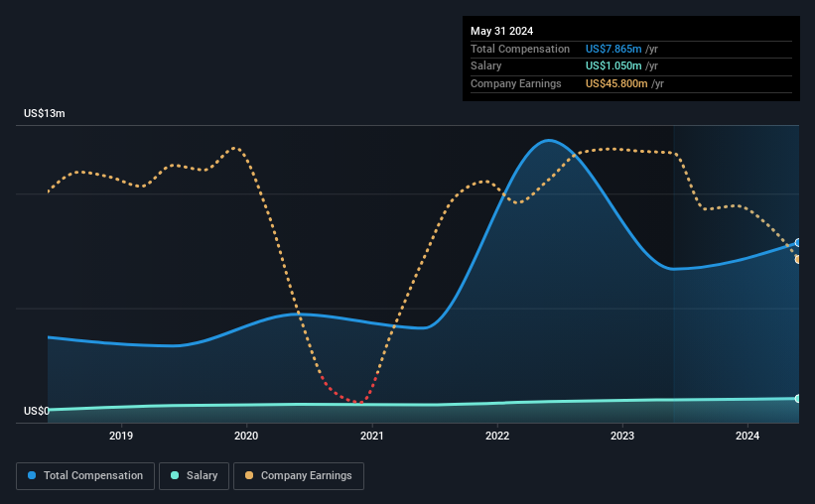
Task: Click the teal dot in Salary legend
Action: pyautogui.click(x=175, y=475)
